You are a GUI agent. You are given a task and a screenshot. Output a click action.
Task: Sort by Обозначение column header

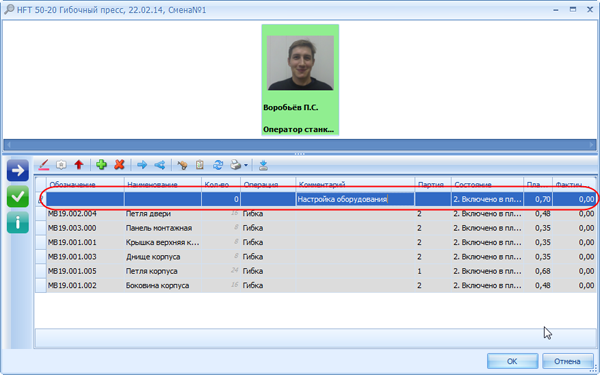[85, 184]
